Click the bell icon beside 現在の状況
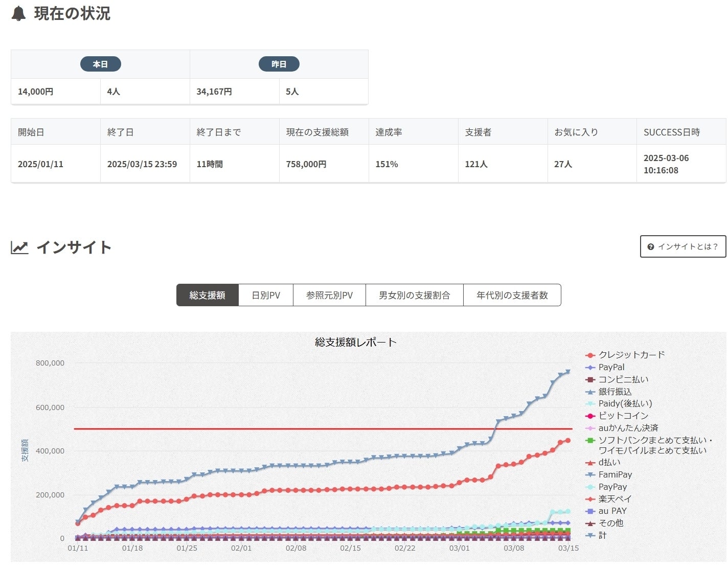The width and height of the screenshot is (728, 568). pos(18,14)
